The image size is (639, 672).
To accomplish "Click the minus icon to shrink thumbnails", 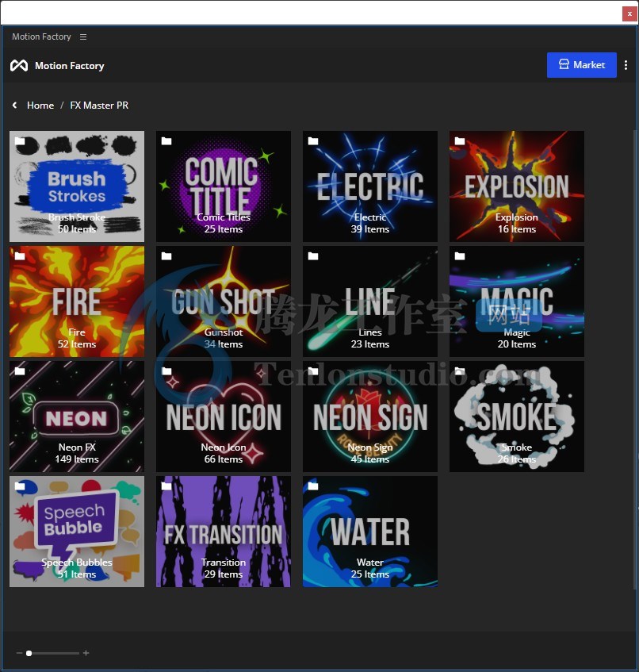I will pyautogui.click(x=20, y=653).
